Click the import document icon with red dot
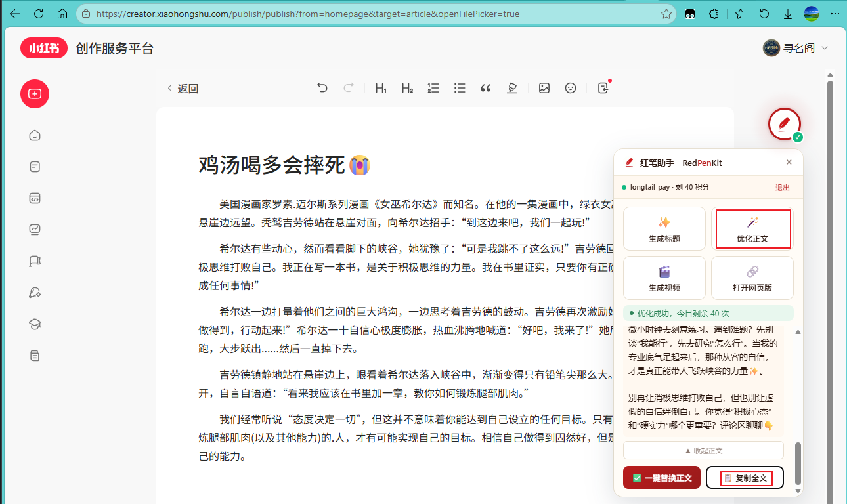This screenshot has width=847, height=504. pos(603,88)
